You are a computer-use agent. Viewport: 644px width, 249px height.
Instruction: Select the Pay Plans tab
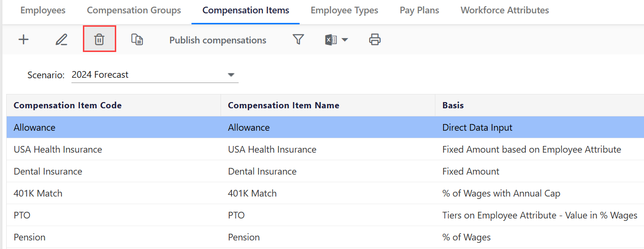pyautogui.click(x=419, y=10)
